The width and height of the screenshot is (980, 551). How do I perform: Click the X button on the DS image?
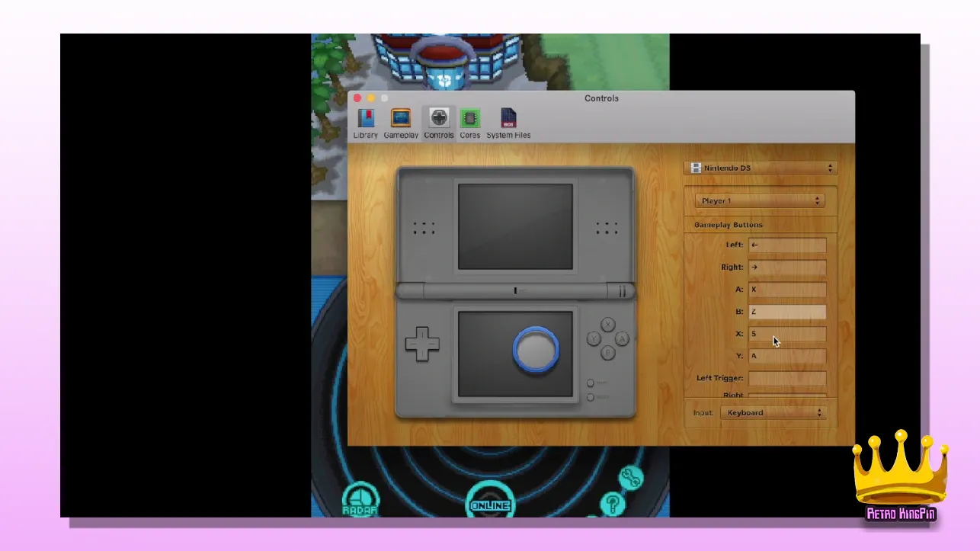point(608,325)
